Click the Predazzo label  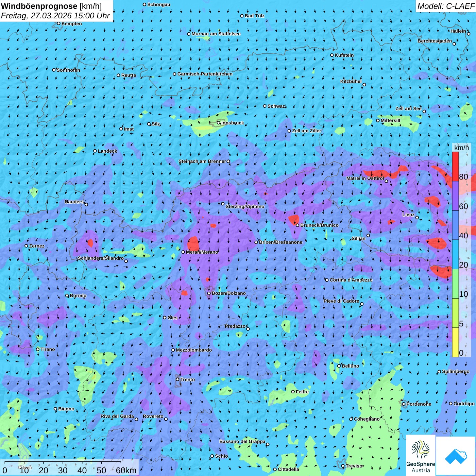pos(235,326)
